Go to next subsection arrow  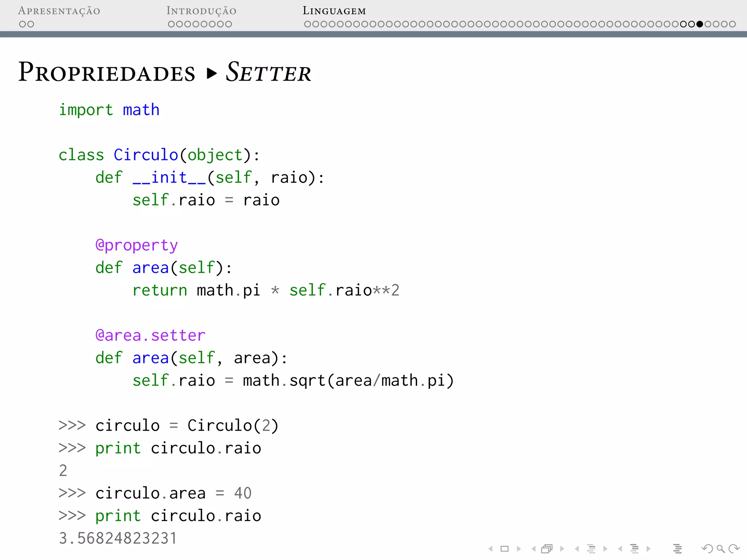605,549
